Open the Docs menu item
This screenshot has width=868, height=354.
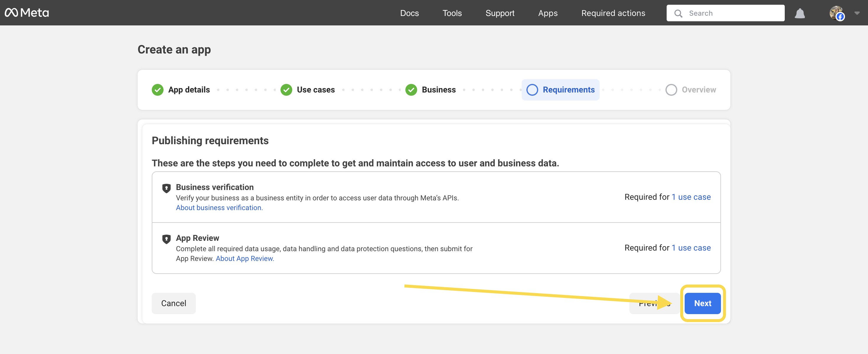(x=409, y=13)
